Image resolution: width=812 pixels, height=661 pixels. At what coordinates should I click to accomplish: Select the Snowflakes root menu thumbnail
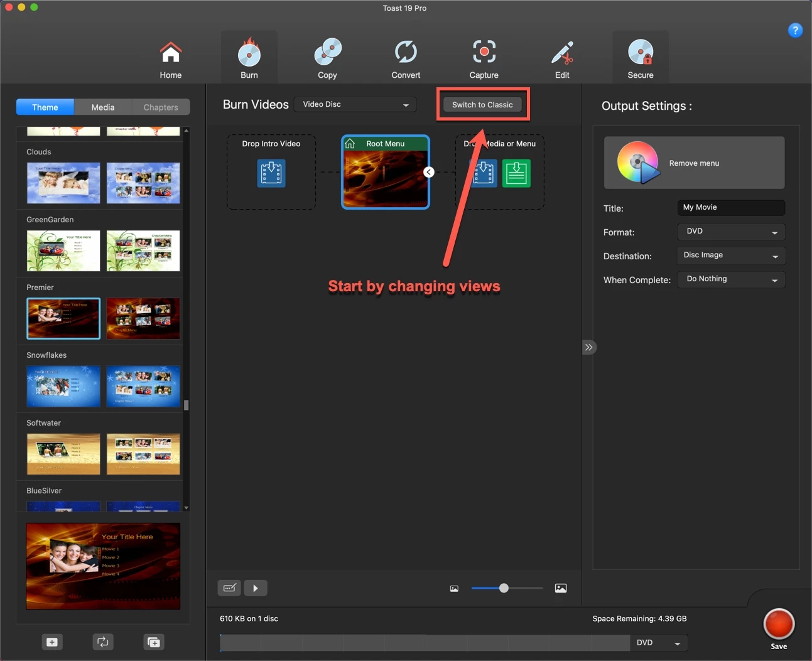coord(63,386)
